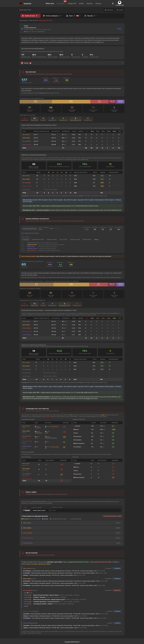
Task: Click the Fortificado (11%) wine type chip
Action: tap(88, 119)
